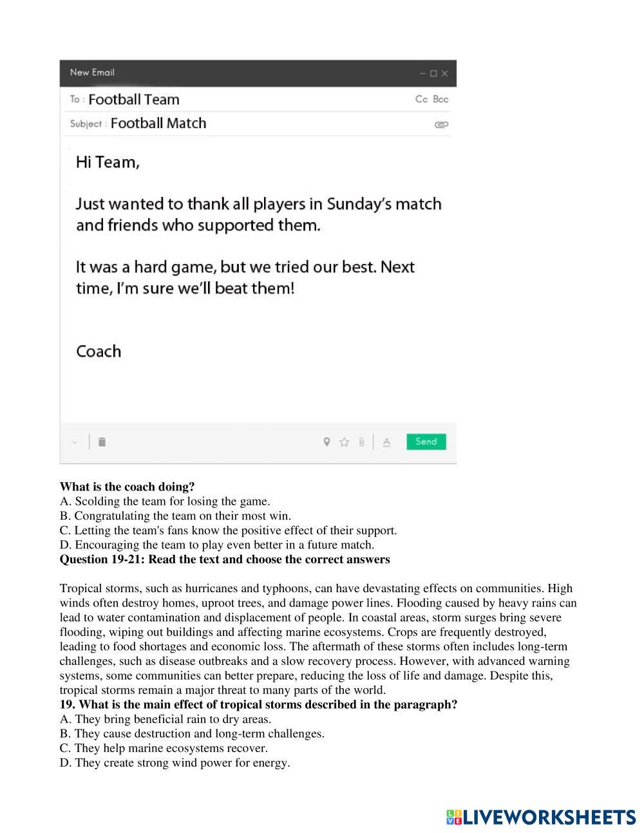This screenshot has width=644, height=833.
Task: Click the Liveworksheets logo
Action: pos(540,817)
